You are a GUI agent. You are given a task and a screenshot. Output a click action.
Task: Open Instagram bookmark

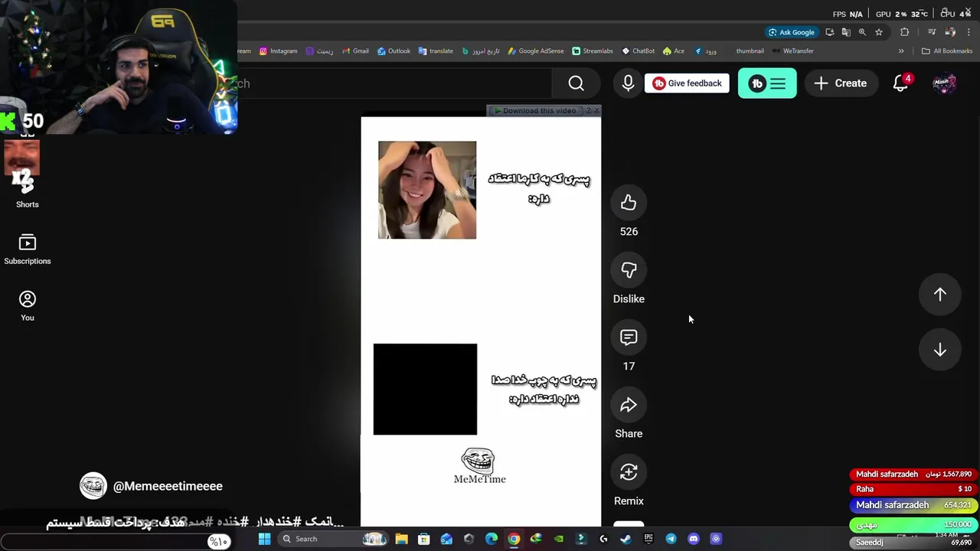click(279, 51)
